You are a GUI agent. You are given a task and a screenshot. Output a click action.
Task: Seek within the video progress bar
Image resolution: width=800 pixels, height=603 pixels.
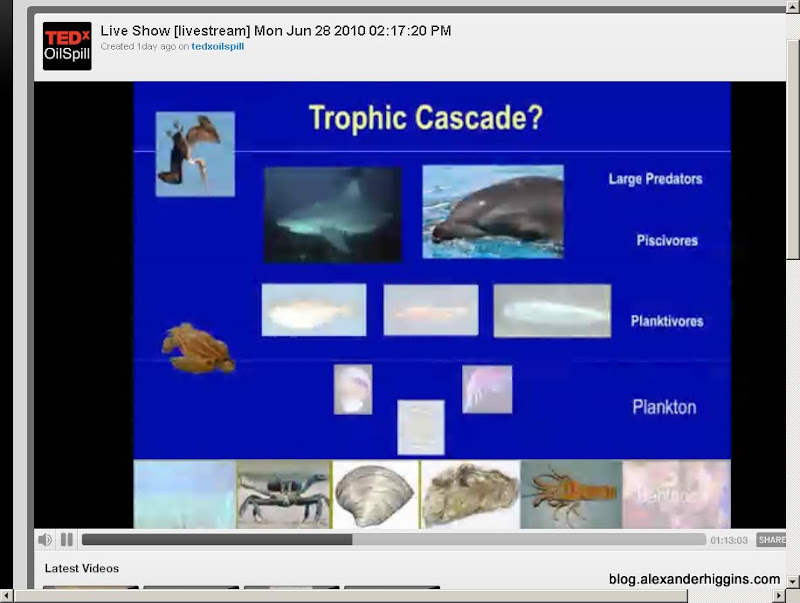tap(393, 539)
